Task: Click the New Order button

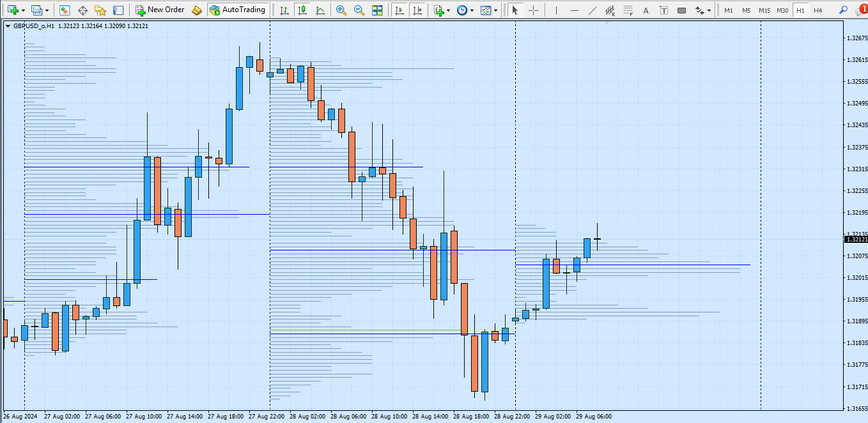Action: pyautogui.click(x=160, y=10)
